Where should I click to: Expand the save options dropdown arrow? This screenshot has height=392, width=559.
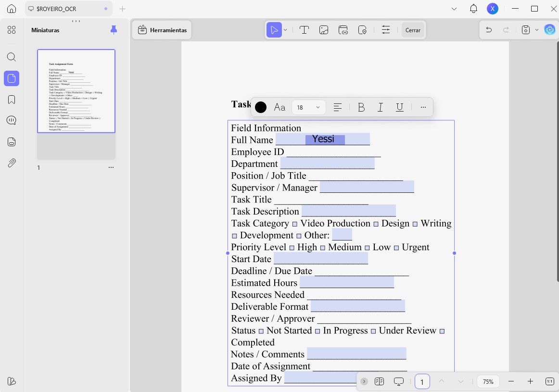coord(536,30)
